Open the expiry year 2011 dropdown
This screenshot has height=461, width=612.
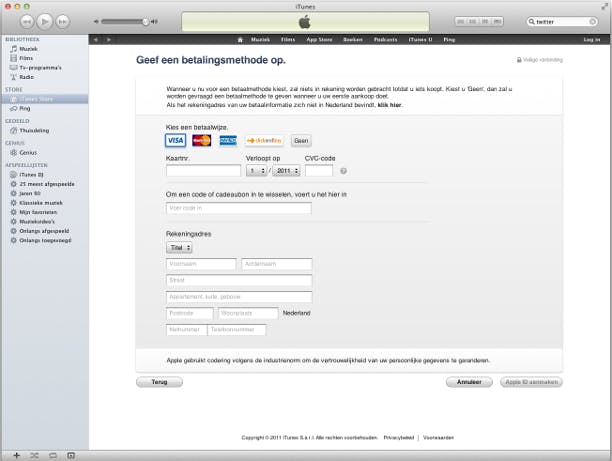pyautogui.click(x=286, y=171)
